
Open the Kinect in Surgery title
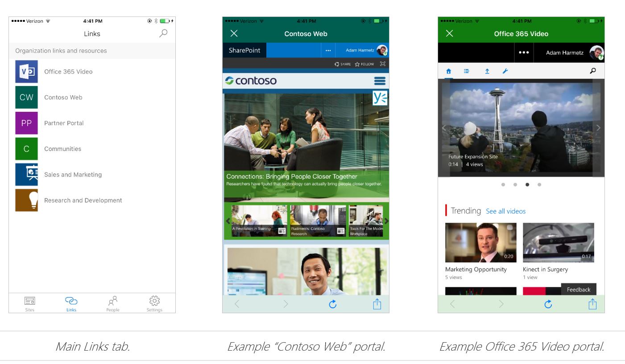pyautogui.click(x=545, y=270)
